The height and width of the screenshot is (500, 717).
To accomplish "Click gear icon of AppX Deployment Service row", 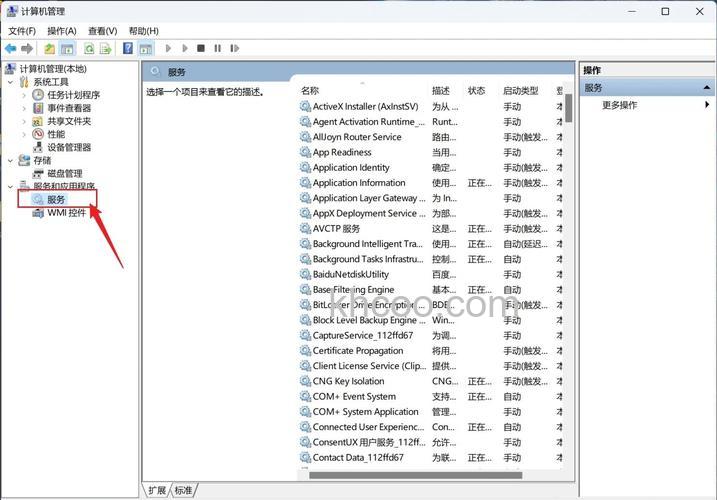I will (305, 213).
